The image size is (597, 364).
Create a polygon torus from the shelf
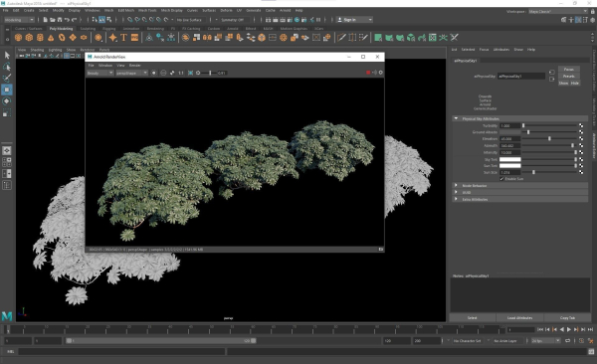click(62, 38)
